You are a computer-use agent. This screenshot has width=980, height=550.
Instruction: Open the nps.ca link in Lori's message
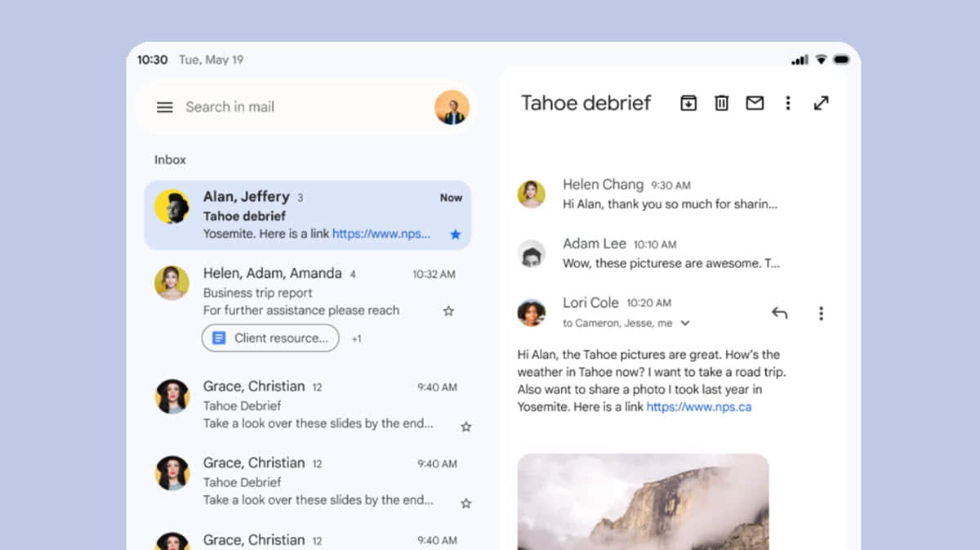699,406
